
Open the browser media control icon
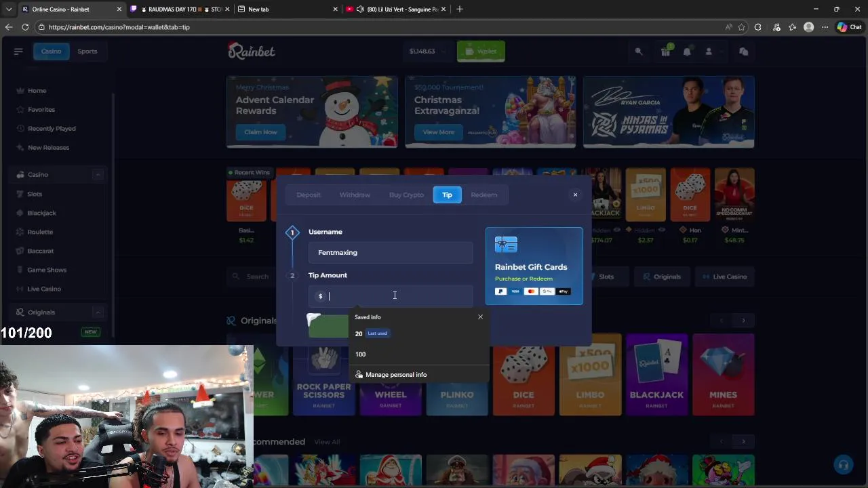776,27
